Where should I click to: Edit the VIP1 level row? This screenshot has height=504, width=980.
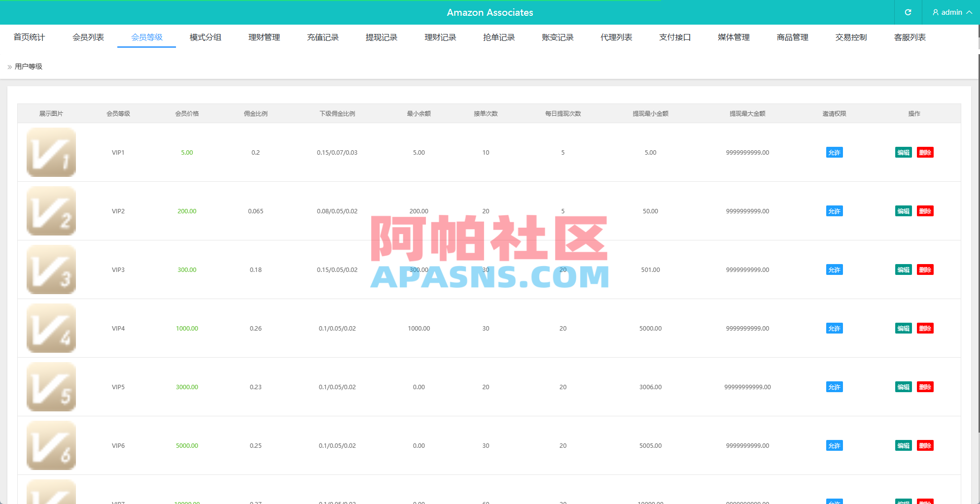pos(904,153)
